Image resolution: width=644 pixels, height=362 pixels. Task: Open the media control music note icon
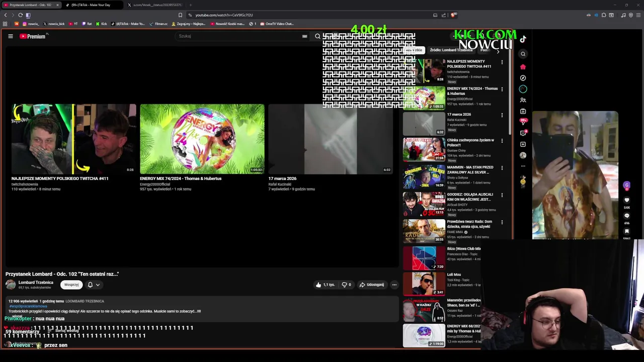point(623,15)
